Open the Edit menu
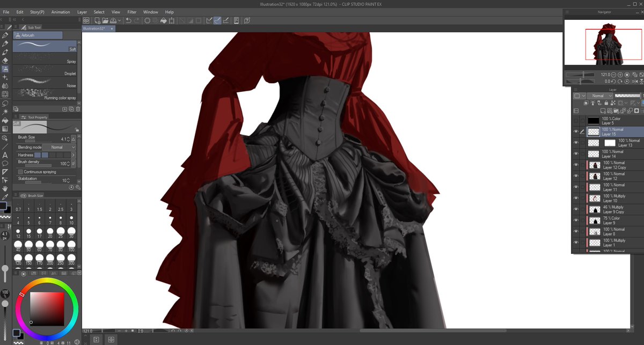The image size is (644, 345). pyautogui.click(x=20, y=12)
